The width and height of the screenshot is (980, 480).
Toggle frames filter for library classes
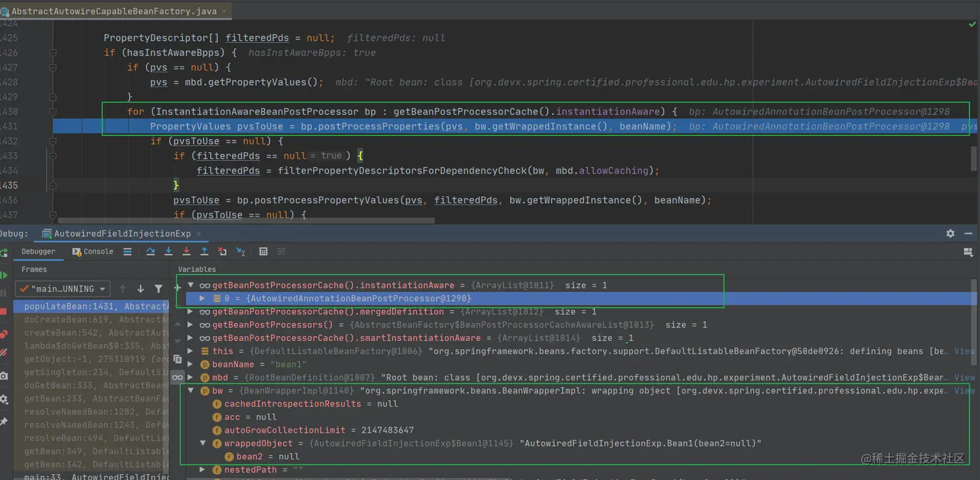[158, 289]
